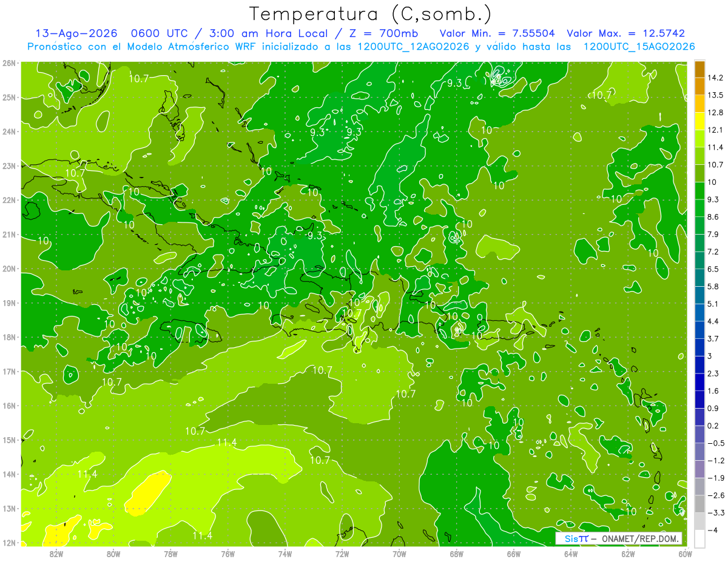Click the 80W longitude label
728x562 pixels.
pos(113,554)
